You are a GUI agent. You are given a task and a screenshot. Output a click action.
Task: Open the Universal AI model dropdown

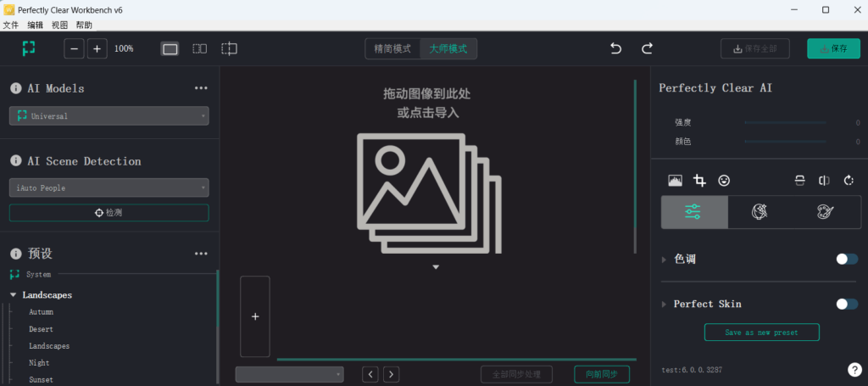109,115
